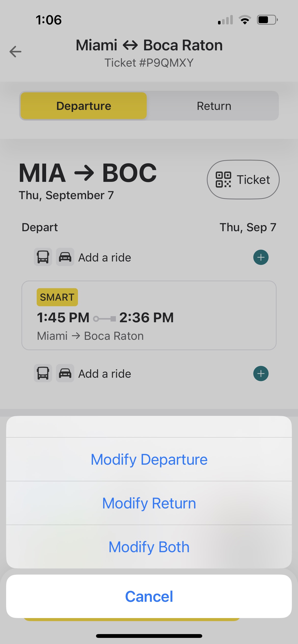Tap the back arrow icon
The image size is (298, 644).
(x=16, y=52)
